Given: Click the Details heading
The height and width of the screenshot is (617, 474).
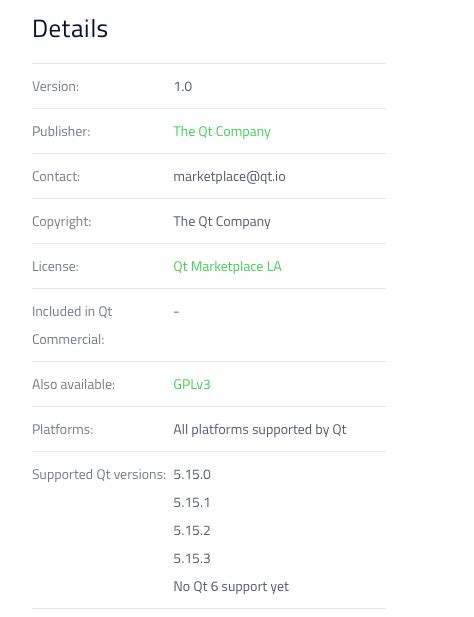Looking at the screenshot, I should pos(70,29).
